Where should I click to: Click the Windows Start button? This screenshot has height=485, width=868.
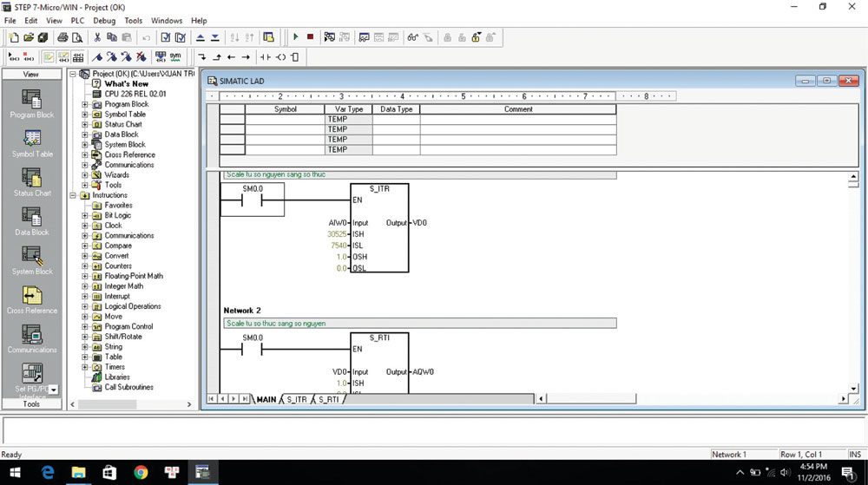[x=15, y=472]
